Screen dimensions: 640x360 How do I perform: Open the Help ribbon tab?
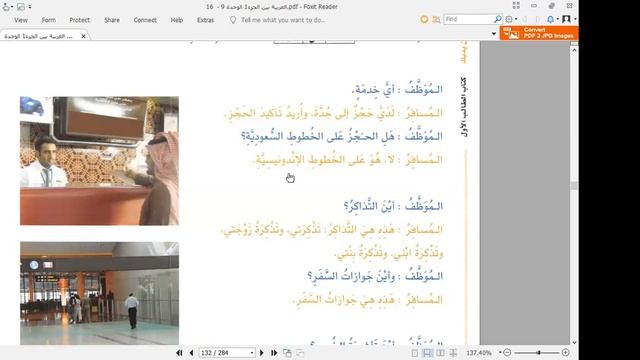click(x=176, y=20)
